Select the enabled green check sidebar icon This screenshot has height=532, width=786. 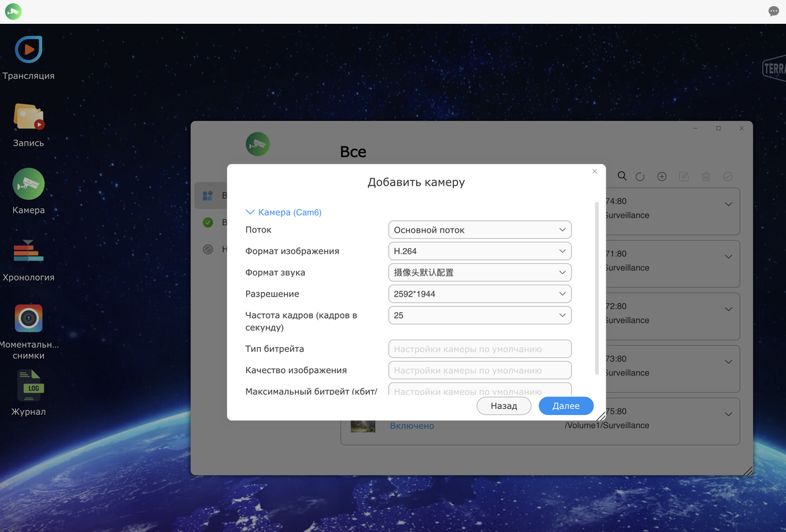click(208, 222)
